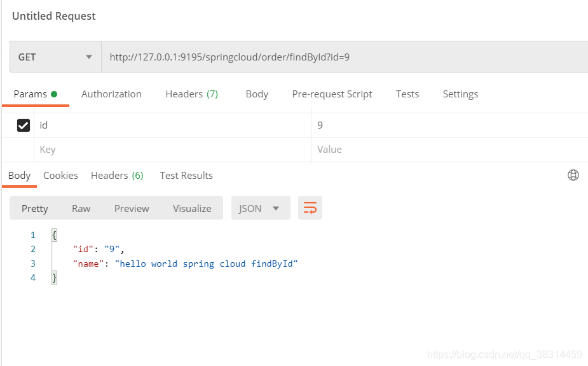Screen dimensions: 588x366
Task: Open the Test Results tab
Action: click(x=186, y=175)
